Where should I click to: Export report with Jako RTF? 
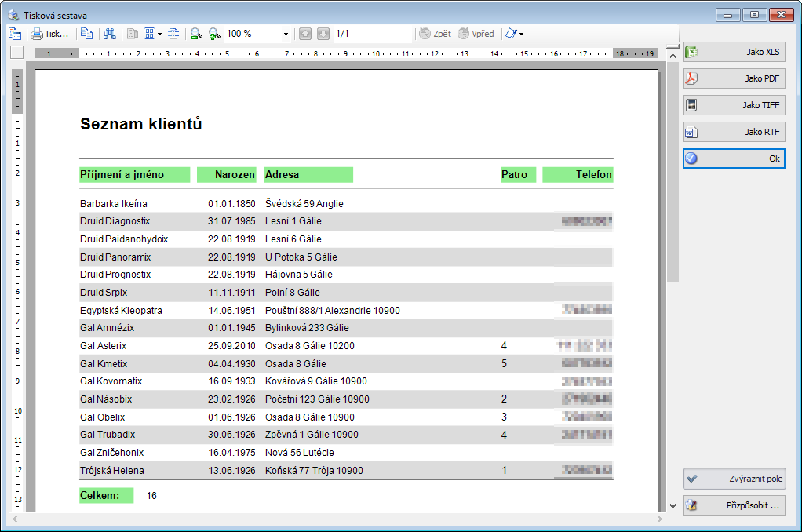tap(733, 132)
